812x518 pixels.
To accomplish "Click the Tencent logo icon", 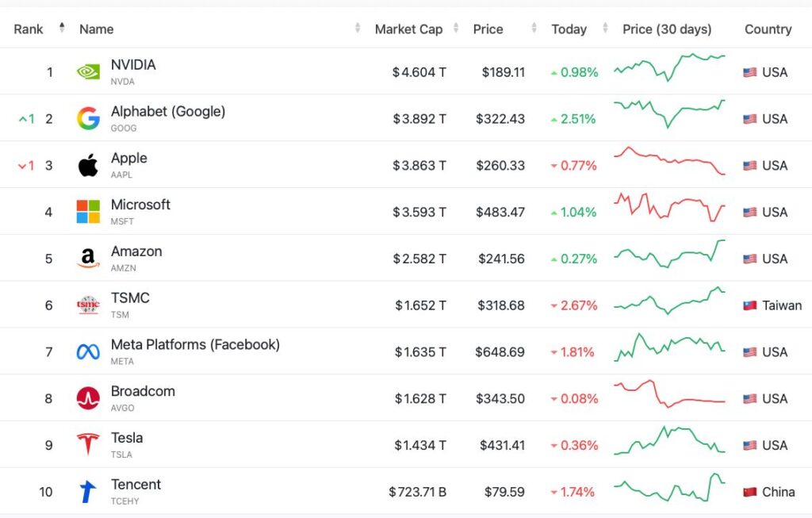I will point(88,492).
